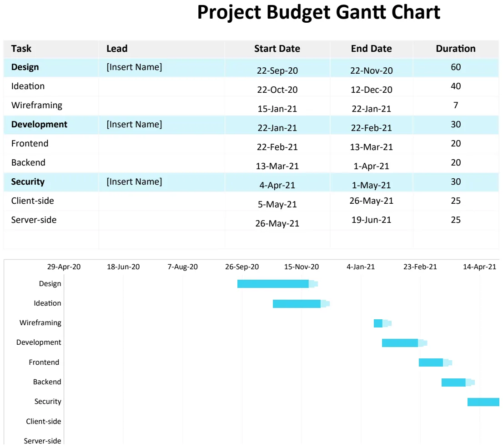Click the Backend task cell
503x448 pixels.
click(x=28, y=162)
